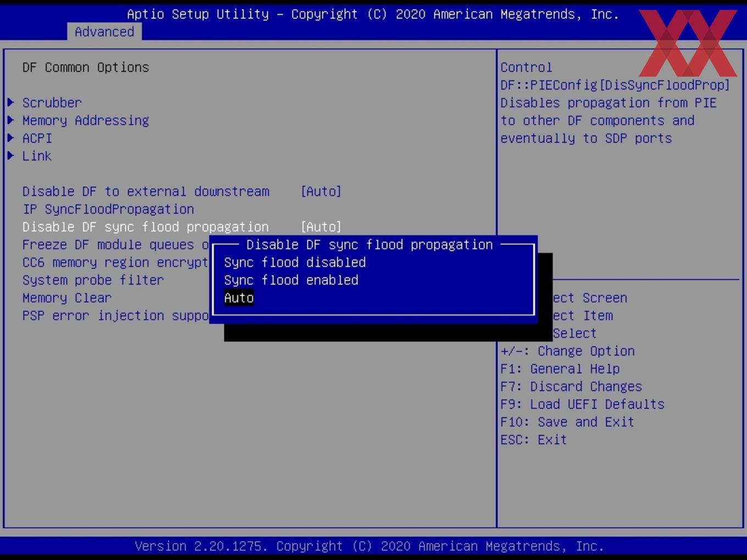Choose Sync flood disabled in popup

pyautogui.click(x=295, y=262)
